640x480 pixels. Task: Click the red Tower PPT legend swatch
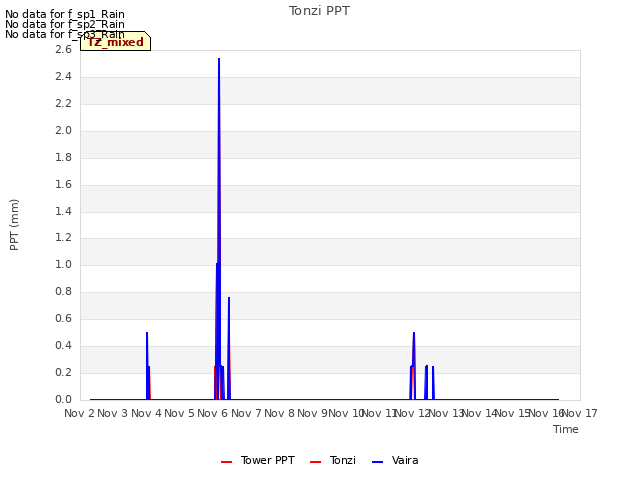[x=227, y=462]
